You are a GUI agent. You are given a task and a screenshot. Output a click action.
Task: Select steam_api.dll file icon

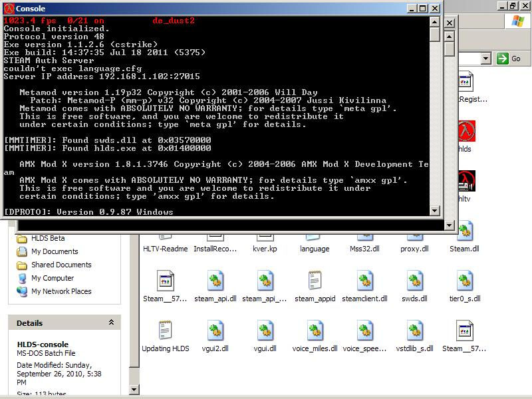215,281
